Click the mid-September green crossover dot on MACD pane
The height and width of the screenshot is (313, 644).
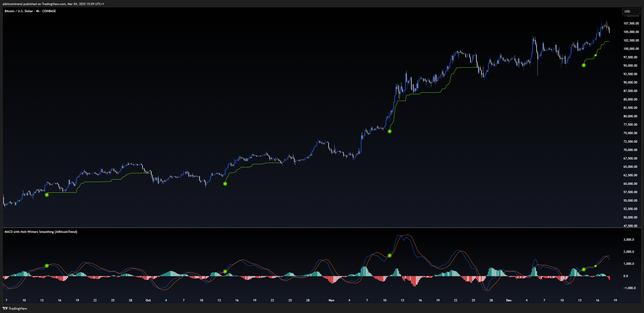click(x=47, y=265)
